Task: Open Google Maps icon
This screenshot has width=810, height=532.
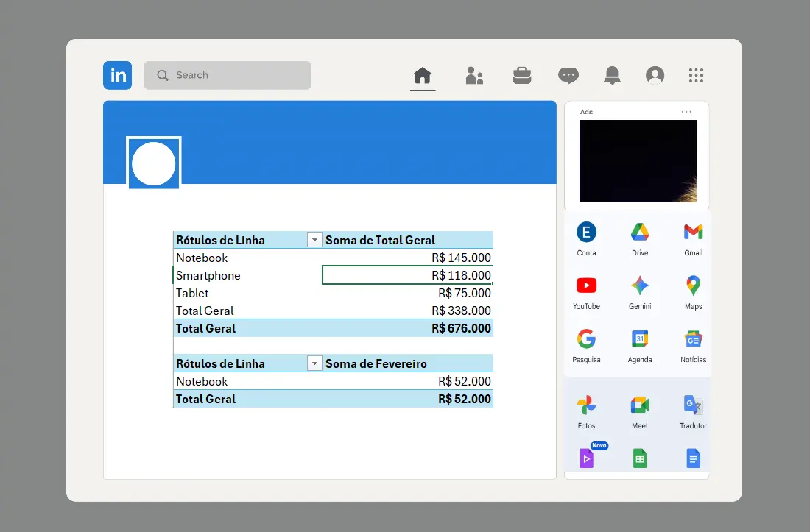Action: click(x=693, y=286)
